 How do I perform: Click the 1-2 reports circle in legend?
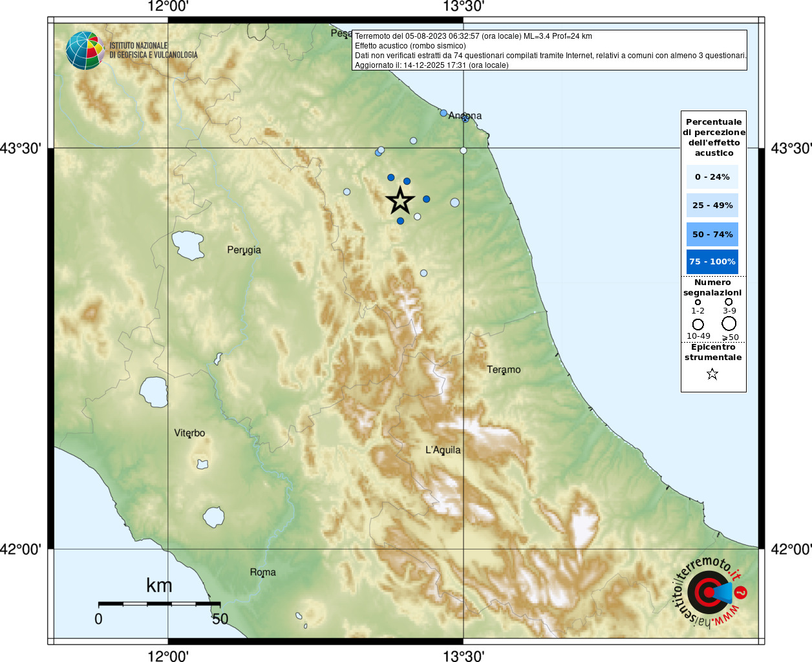[698, 302]
